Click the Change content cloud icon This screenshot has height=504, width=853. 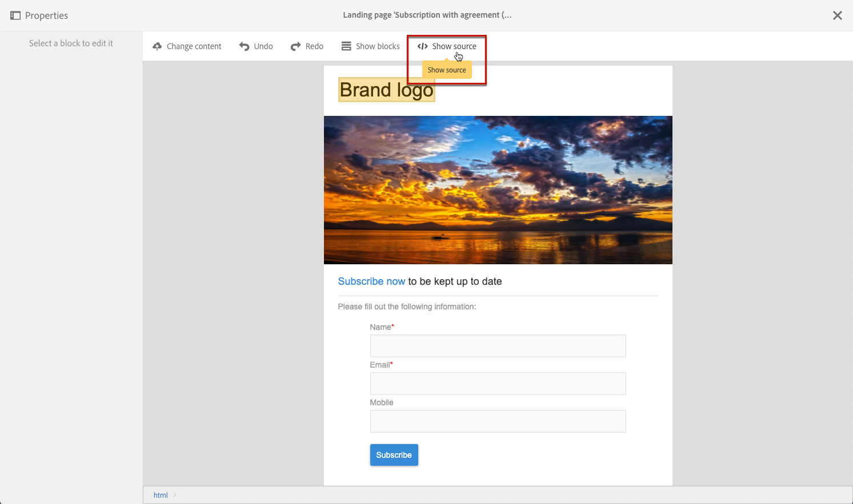tap(157, 46)
